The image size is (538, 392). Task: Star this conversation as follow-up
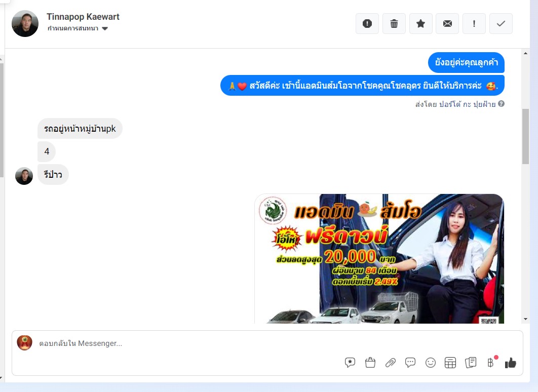click(x=420, y=24)
